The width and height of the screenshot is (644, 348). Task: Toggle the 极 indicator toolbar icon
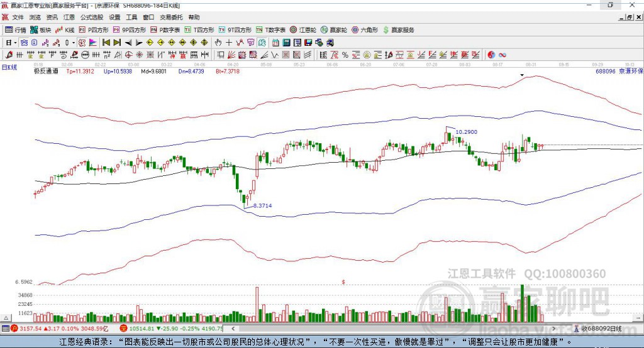point(82,43)
